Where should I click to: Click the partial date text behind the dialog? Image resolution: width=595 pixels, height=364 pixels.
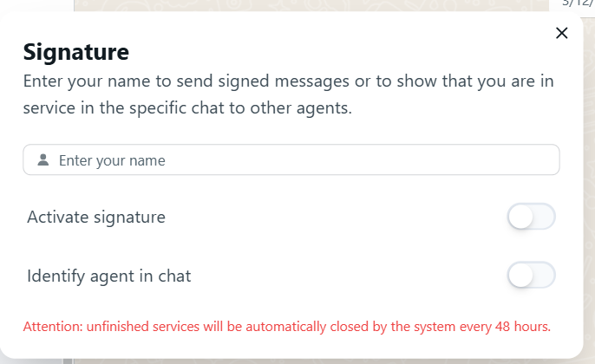pyautogui.click(x=578, y=3)
